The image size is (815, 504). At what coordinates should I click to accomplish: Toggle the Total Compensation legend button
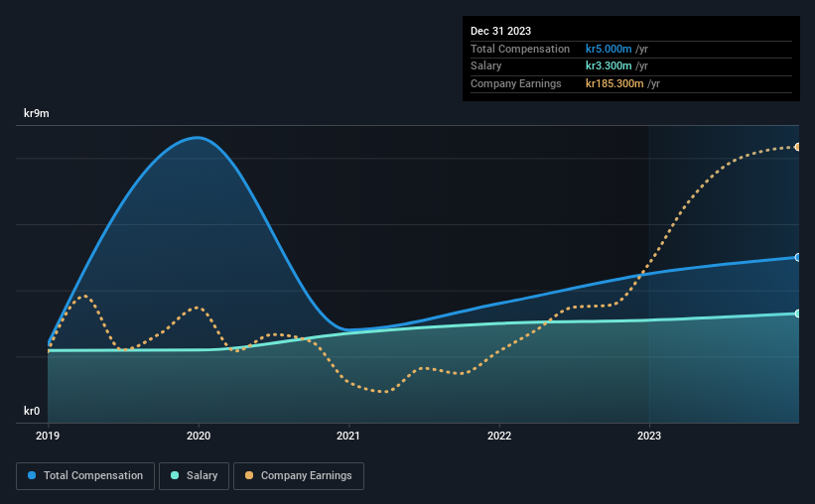tap(85, 476)
